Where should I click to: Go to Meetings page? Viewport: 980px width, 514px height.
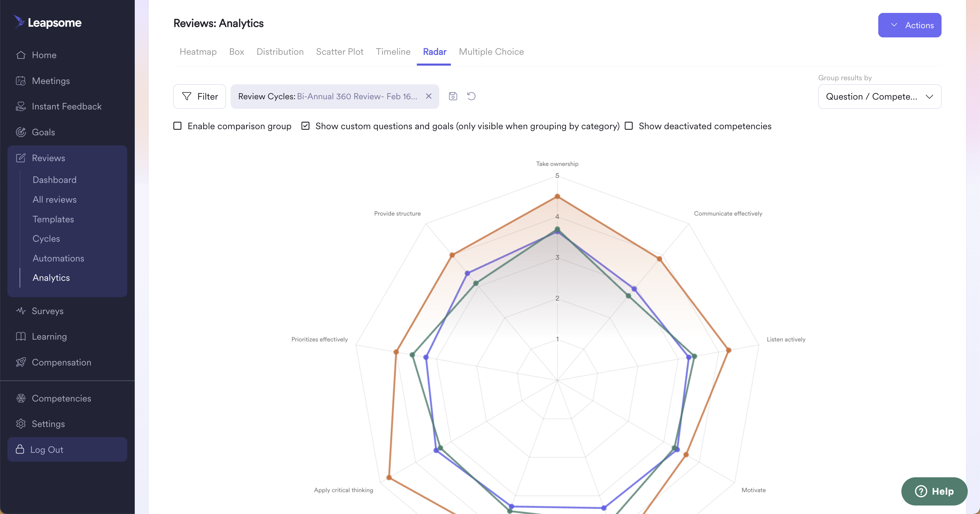tap(51, 81)
